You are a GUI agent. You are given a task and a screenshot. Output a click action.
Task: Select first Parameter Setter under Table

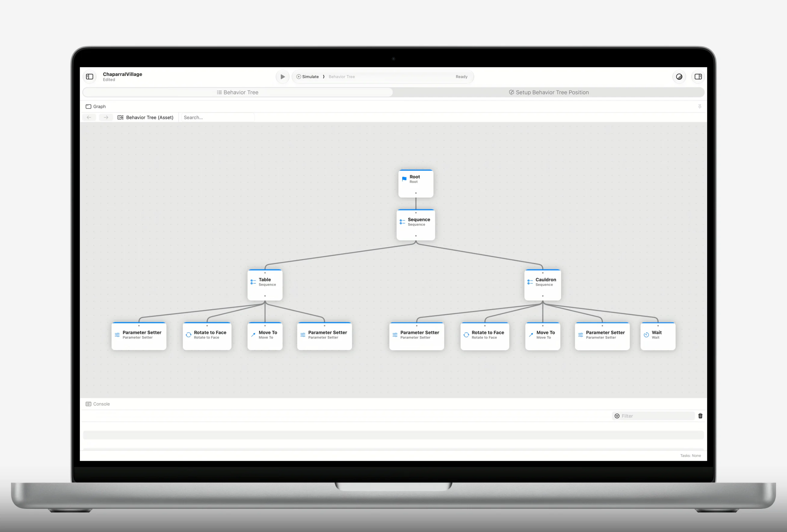(x=139, y=336)
